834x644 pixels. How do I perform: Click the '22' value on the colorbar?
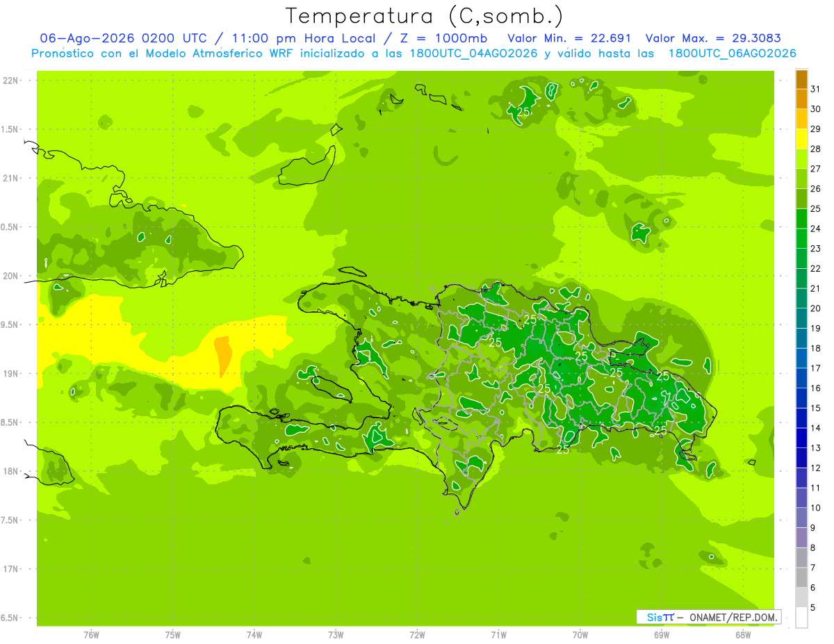tap(816, 268)
